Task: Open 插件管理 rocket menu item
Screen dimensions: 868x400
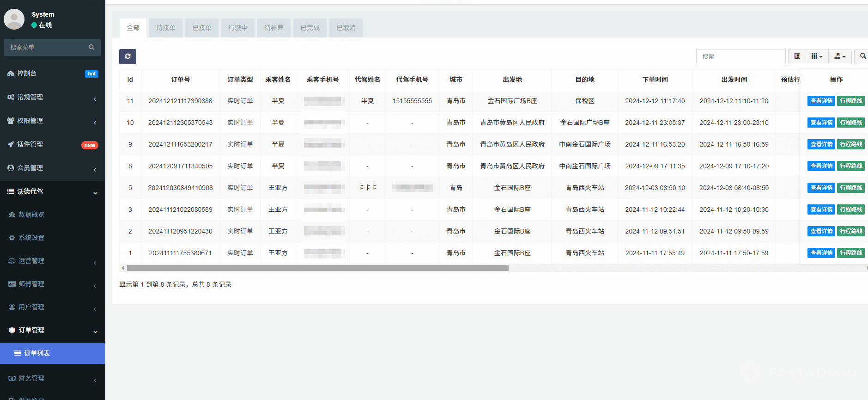Action: [30, 144]
